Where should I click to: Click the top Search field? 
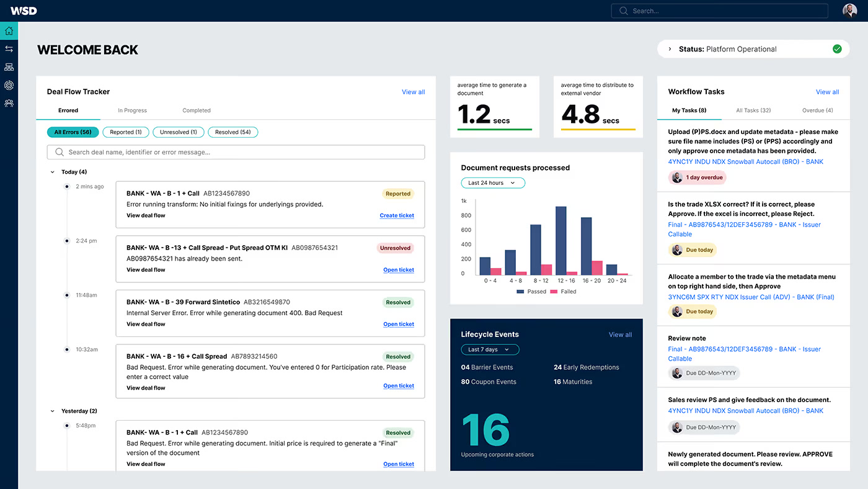[719, 11]
